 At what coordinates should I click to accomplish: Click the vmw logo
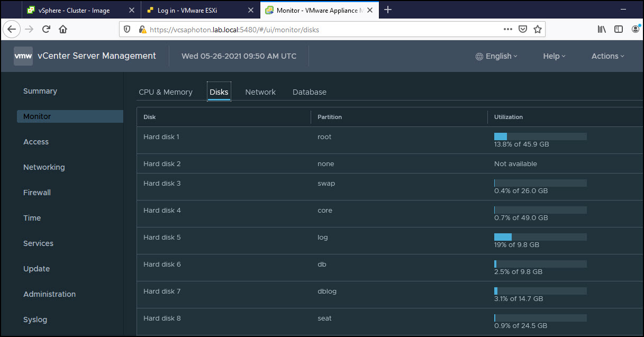pyautogui.click(x=23, y=56)
